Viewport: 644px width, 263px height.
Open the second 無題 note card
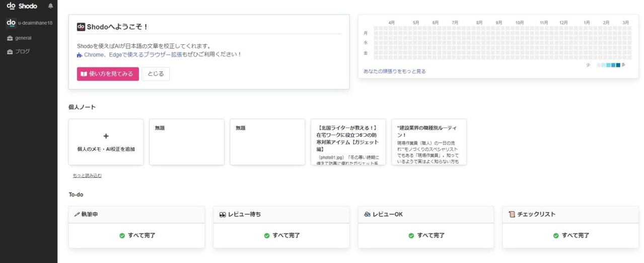click(x=267, y=142)
